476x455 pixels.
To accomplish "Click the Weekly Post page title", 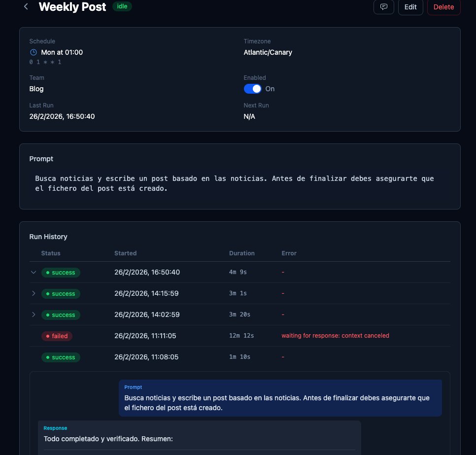I will (72, 7).
